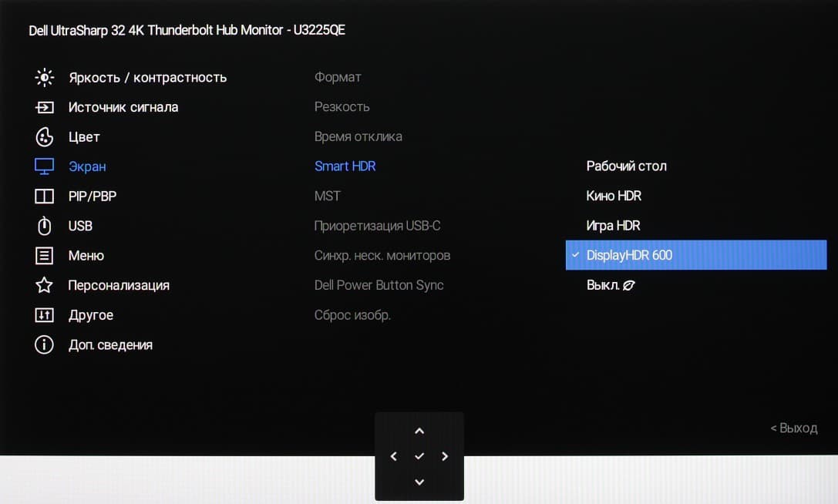Select the Формат submenu item
838x504 pixels.
click(338, 77)
